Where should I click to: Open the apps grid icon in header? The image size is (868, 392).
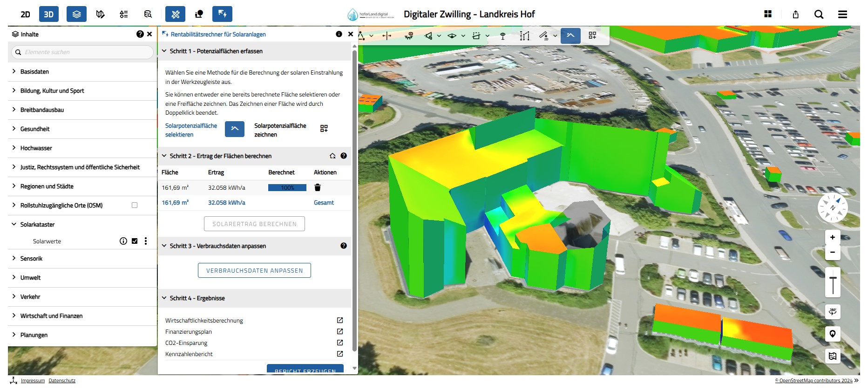[x=768, y=14]
